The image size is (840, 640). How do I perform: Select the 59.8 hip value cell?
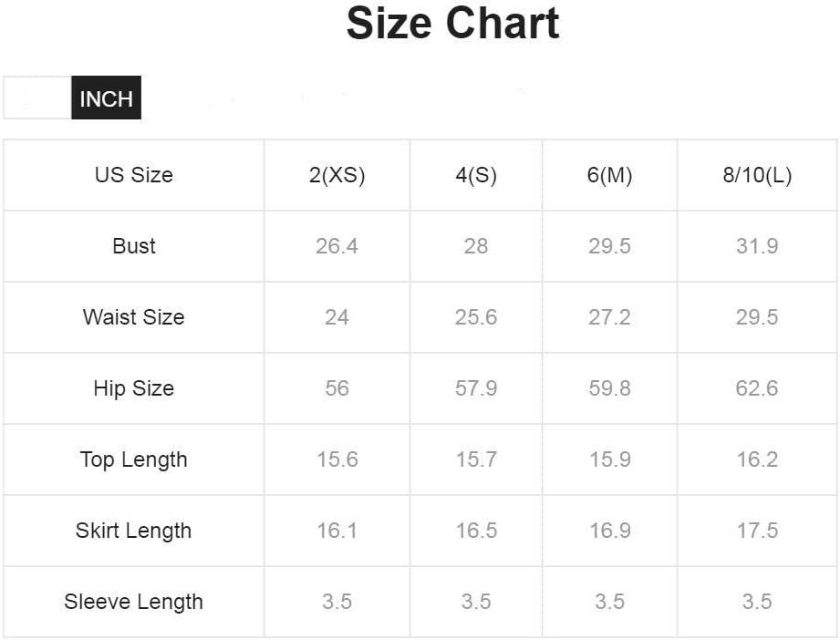click(609, 388)
